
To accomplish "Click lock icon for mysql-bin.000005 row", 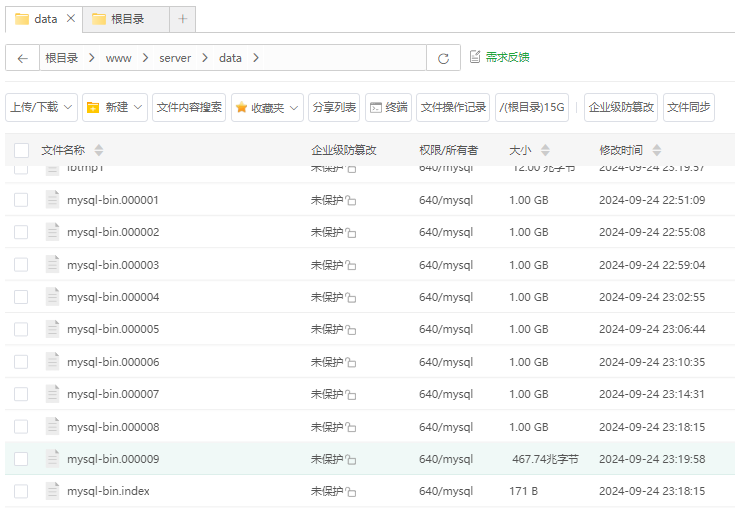I will coord(351,330).
